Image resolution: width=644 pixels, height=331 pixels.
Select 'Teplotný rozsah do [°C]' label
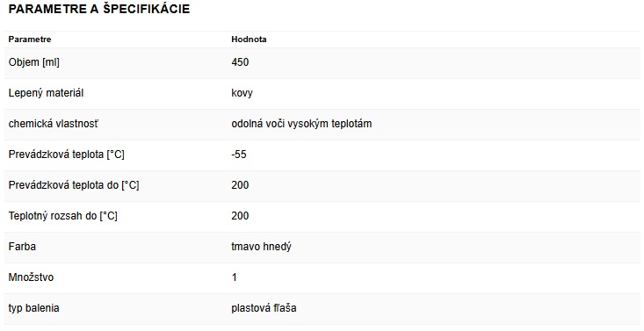(x=63, y=216)
